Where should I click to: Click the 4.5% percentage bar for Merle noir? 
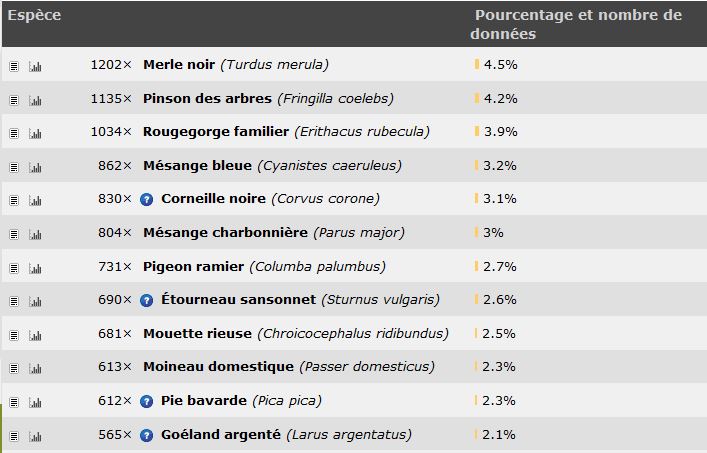click(477, 64)
